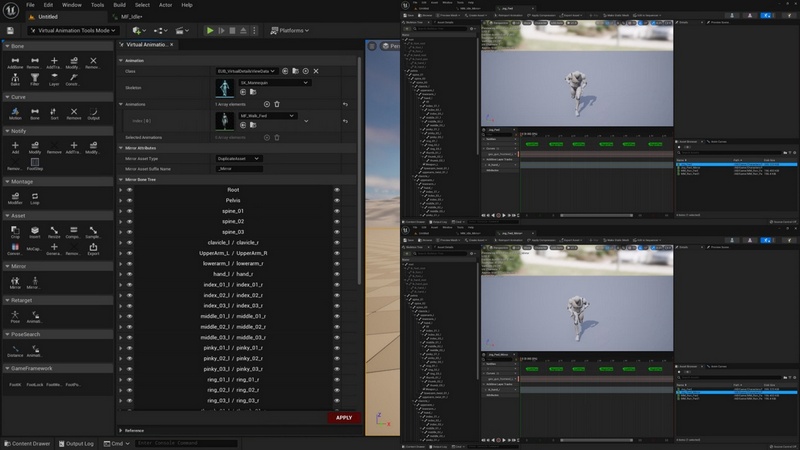The image size is (800, 450).
Task: Expand the Reference section
Action: [134, 430]
